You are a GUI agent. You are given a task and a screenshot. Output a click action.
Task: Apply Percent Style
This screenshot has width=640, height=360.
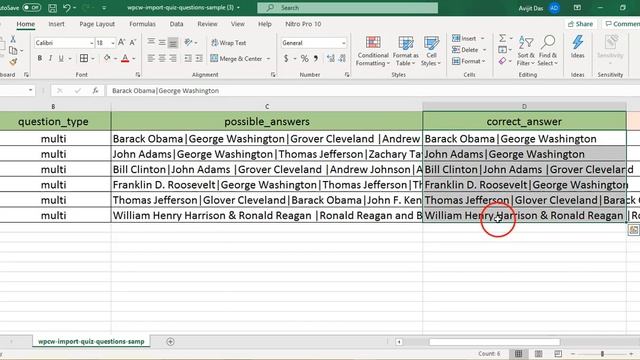click(304, 58)
